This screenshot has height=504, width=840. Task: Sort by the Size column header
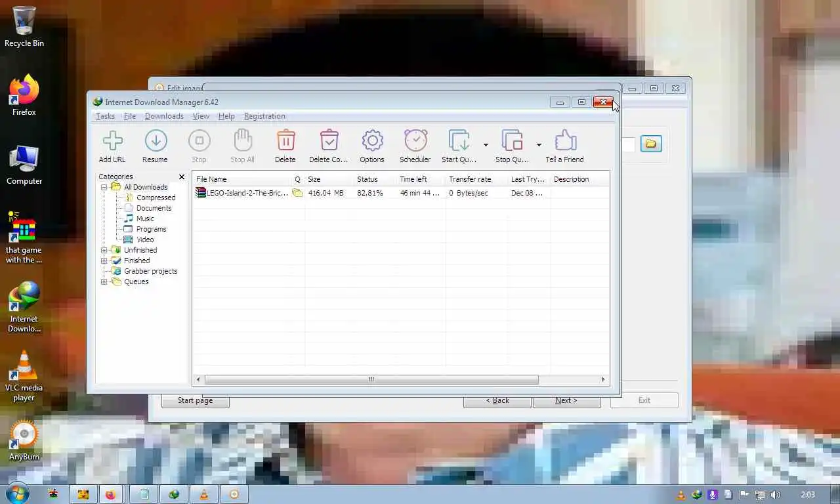(x=328, y=179)
